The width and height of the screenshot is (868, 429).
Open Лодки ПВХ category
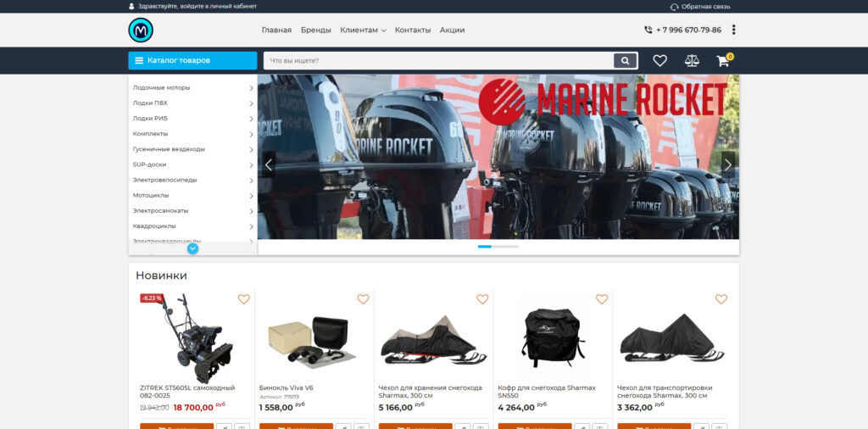(150, 103)
